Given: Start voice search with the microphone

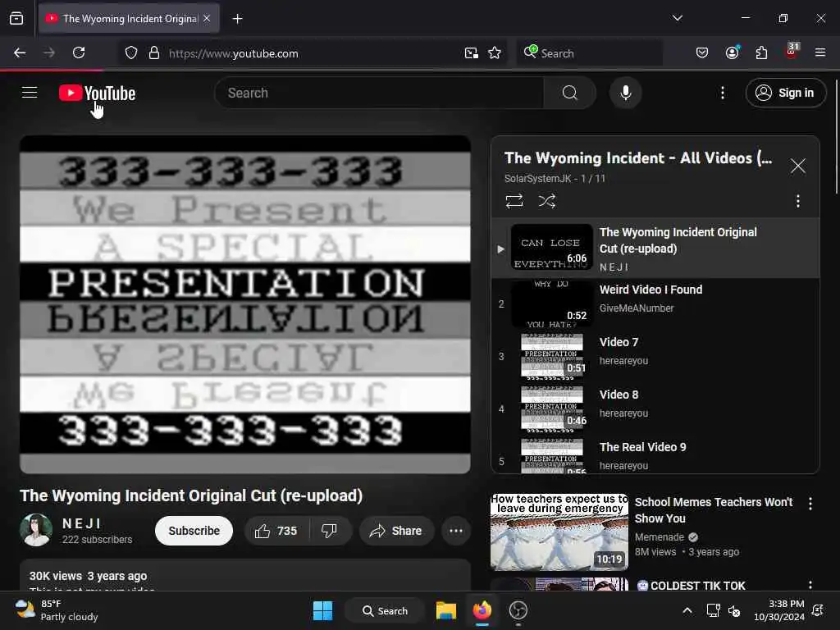Looking at the screenshot, I should [x=625, y=93].
